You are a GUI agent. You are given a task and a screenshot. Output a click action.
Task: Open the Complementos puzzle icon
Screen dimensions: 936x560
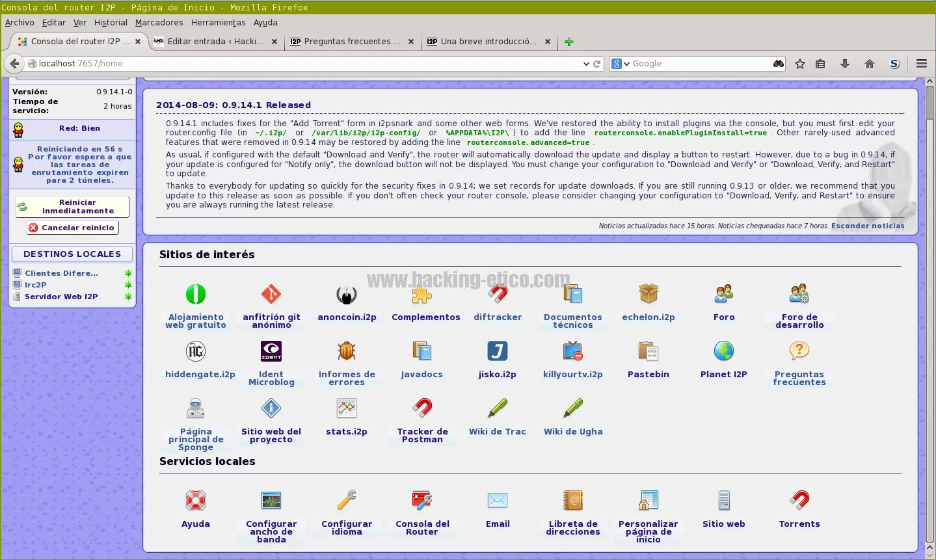click(422, 294)
